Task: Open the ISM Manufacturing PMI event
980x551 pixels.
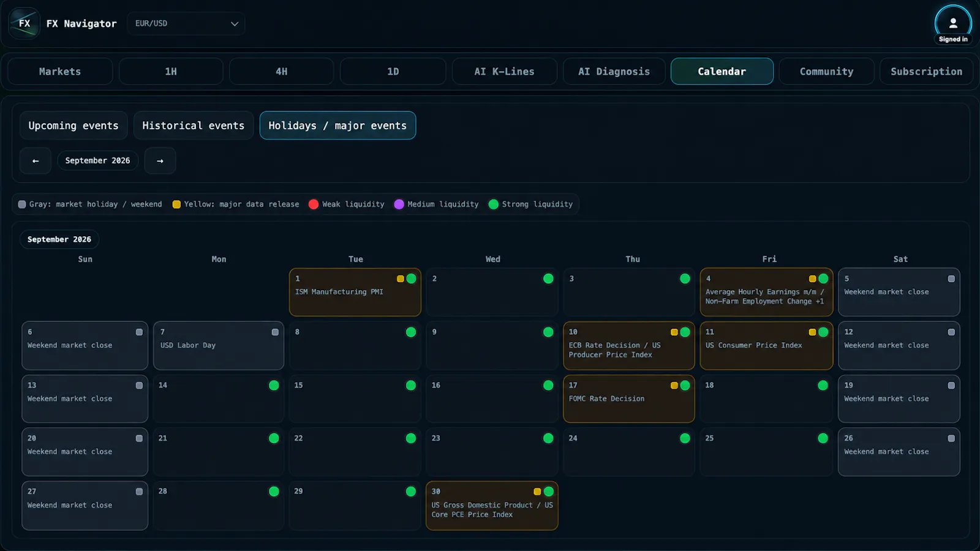Action: pos(355,292)
